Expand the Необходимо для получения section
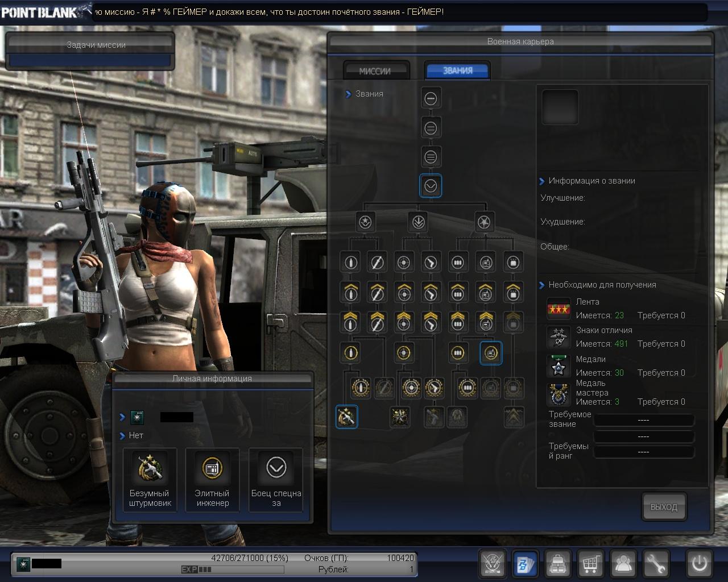 [x=541, y=285]
